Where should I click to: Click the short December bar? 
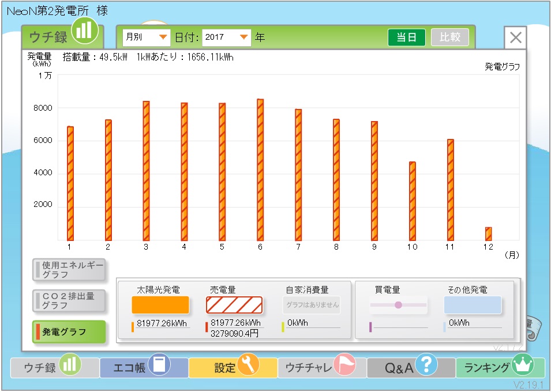tap(489, 234)
